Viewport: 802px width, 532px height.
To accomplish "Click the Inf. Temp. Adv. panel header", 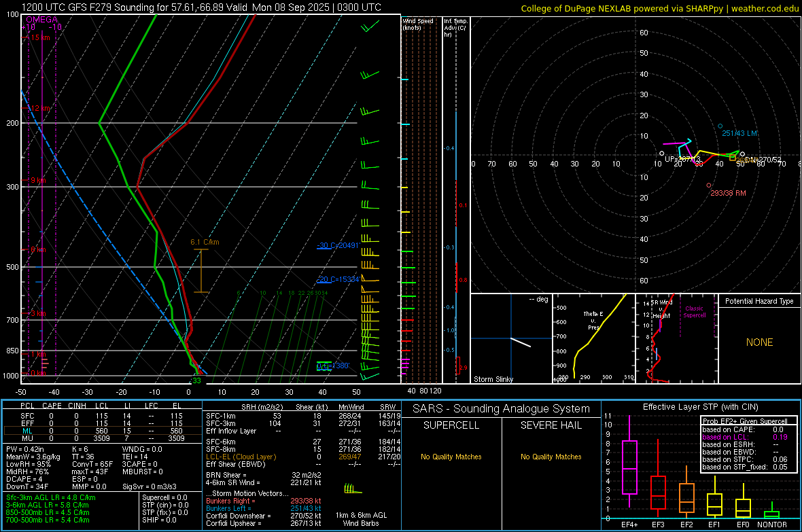I will (x=455, y=28).
